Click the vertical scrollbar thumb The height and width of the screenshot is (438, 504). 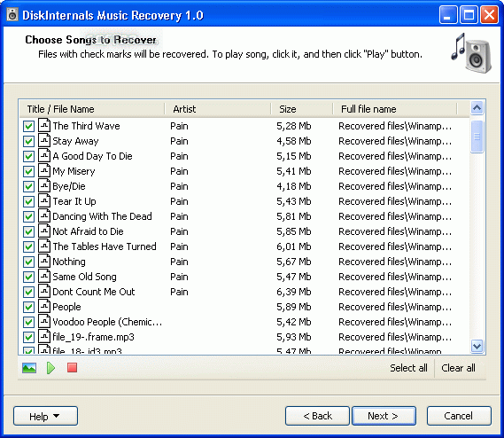(477, 137)
